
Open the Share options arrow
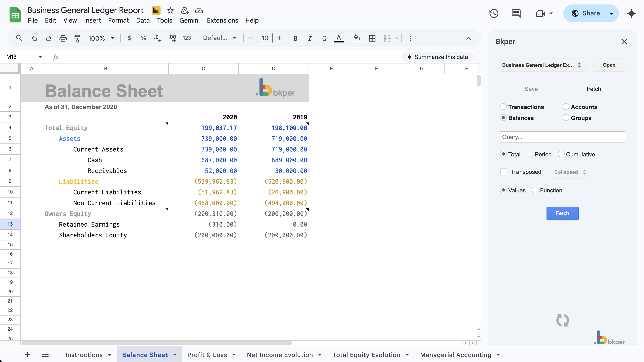pyautogui.click(x=611, y=13)
